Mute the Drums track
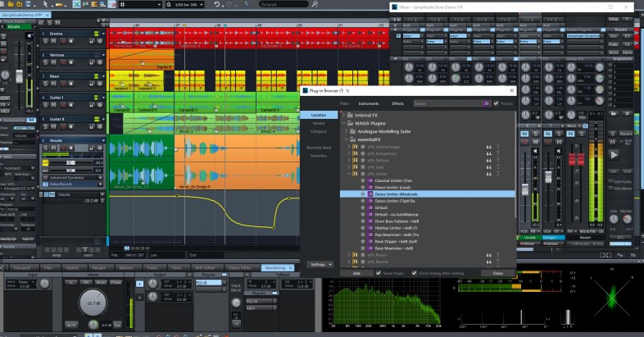Image resolution: width=644 pixels, height=337 pixels. point(53,41)
